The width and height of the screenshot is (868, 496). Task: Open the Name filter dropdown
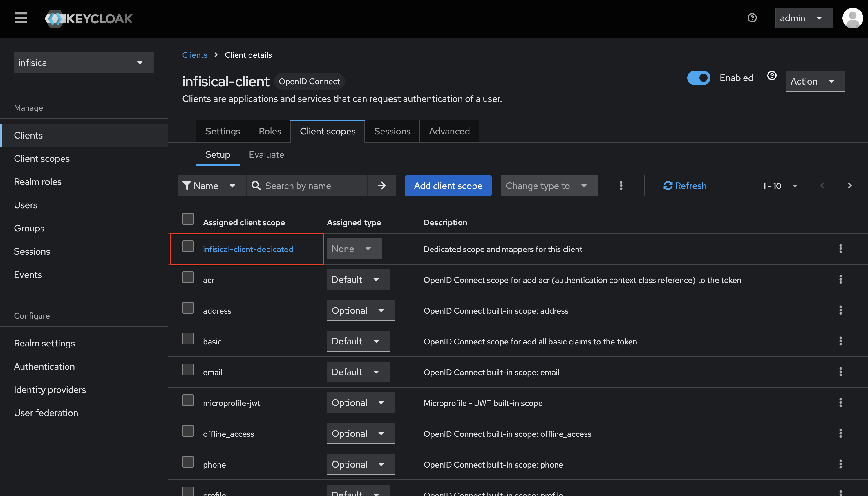pyautogui.click(x=211, y=186)
